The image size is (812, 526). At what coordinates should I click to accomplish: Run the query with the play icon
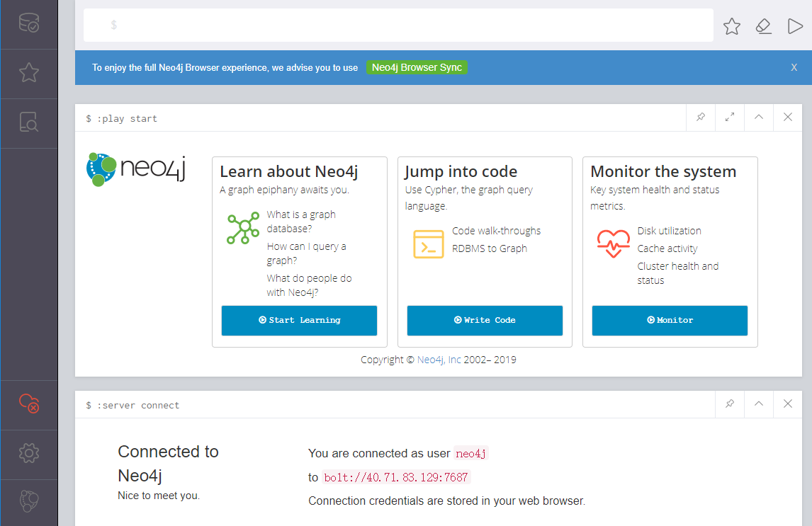tap(795, 26)
